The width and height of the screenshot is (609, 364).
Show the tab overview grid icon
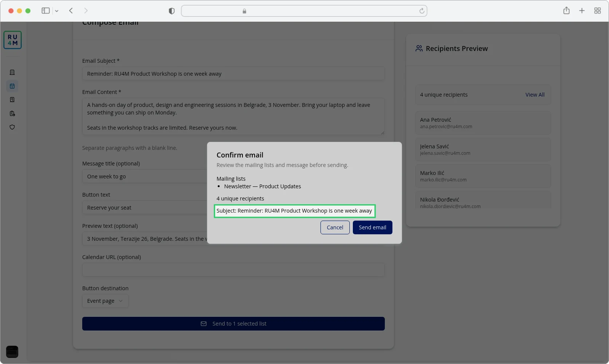tap(598, 11)
